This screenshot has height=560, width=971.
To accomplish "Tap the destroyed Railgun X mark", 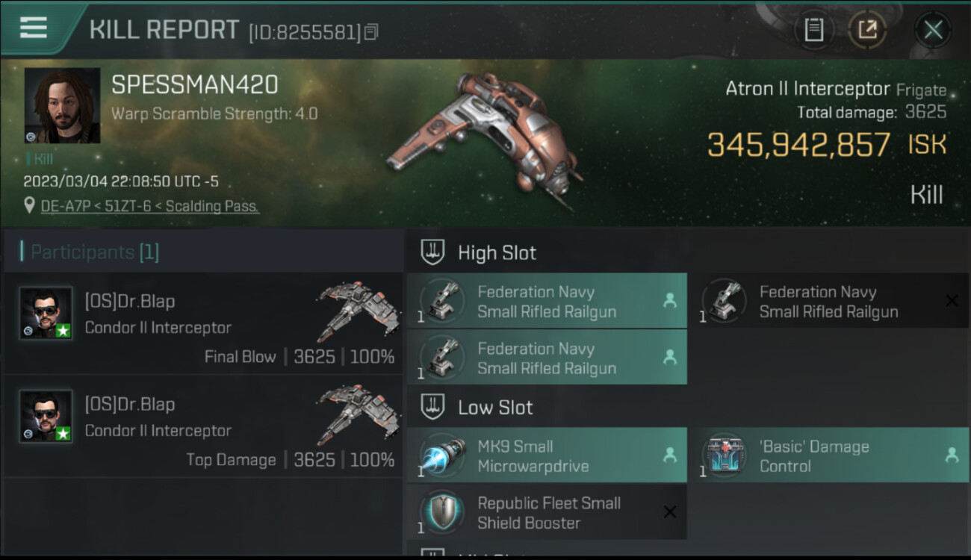I will [952, 301].
